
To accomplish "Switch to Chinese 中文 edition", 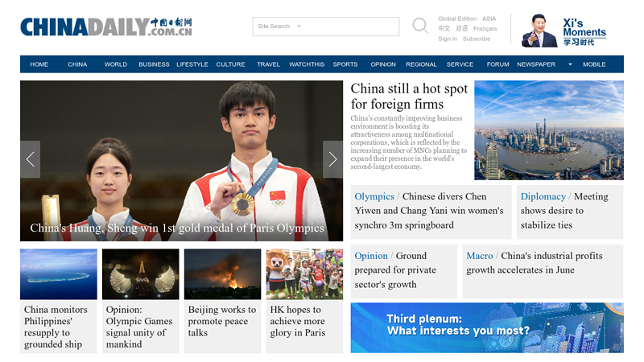I will [x=444, y=28].
